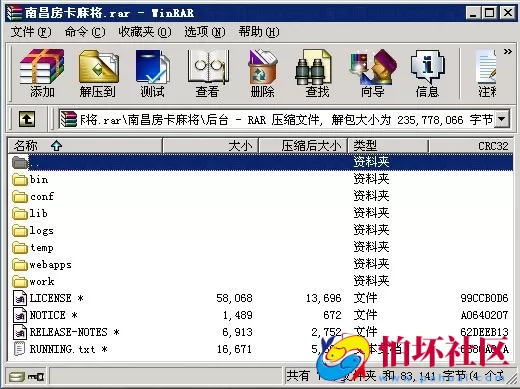Click the 解压到 (Extract to) icon

(98, 73)
